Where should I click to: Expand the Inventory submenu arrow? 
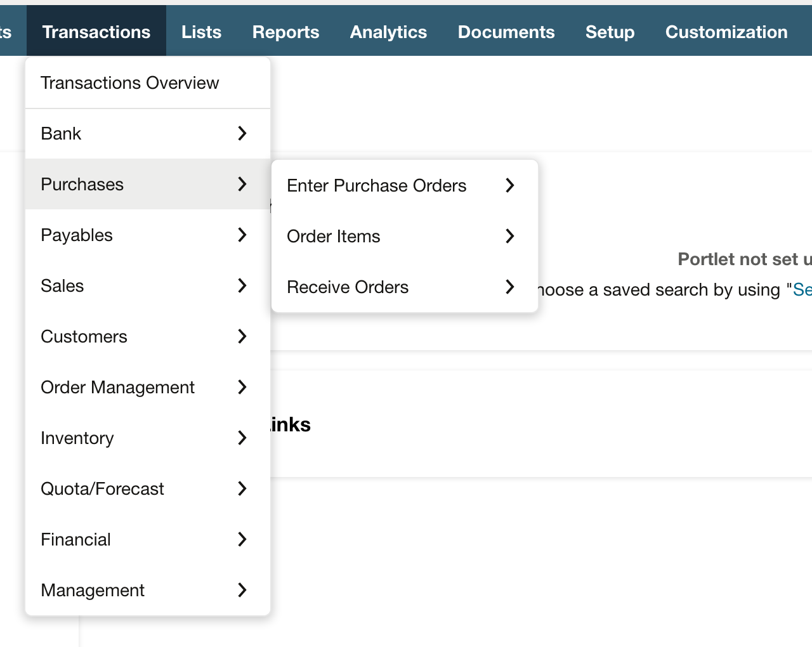tap(242, 438)
